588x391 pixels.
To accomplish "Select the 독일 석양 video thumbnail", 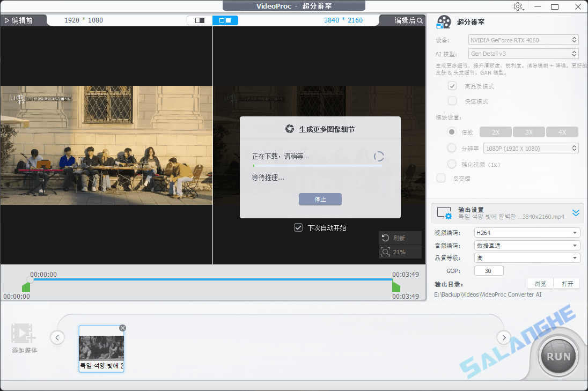I will pos(101,348).
